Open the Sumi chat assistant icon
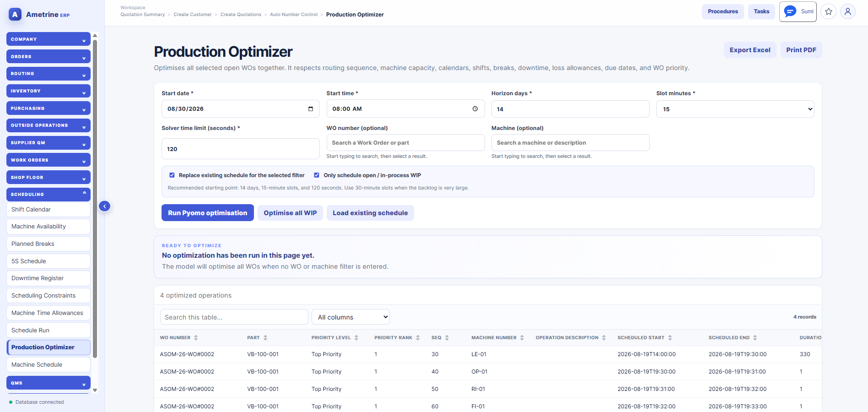 [790, 11]
